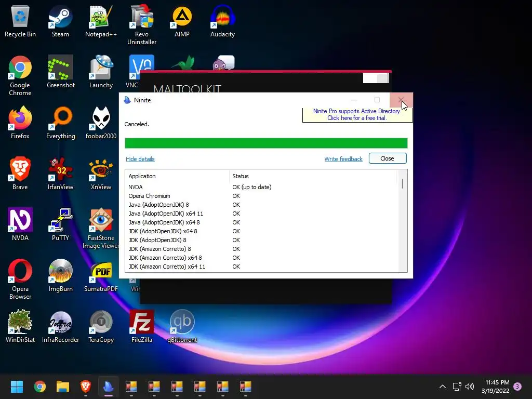Image resolution: width=532 pixels, height=399 pixels.
Task: Open Chrome from the taskbar
Action: pos(39,386)
